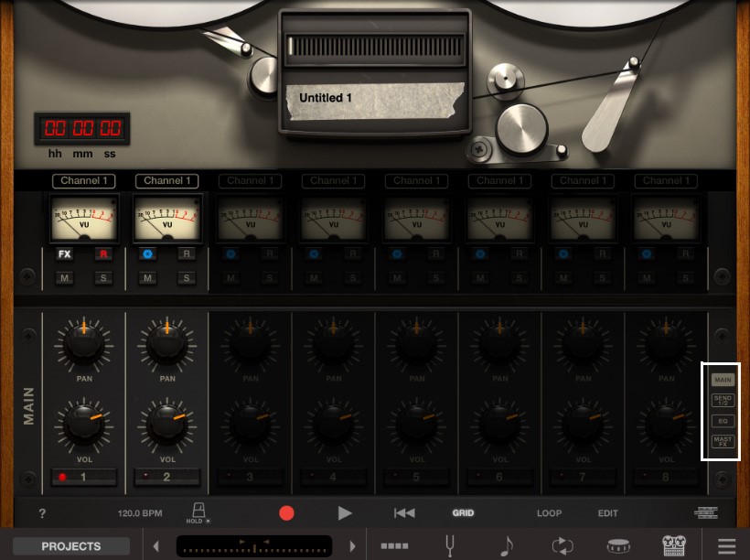Open the metronome via the music note icon
This screenshot has height=560, width=750.
click(506, 546)
